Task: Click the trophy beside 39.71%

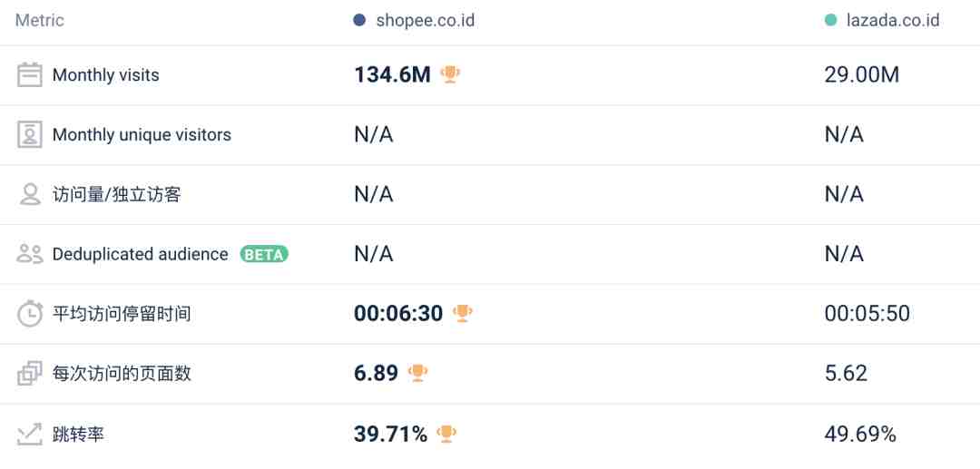Action: coord(446,434)
